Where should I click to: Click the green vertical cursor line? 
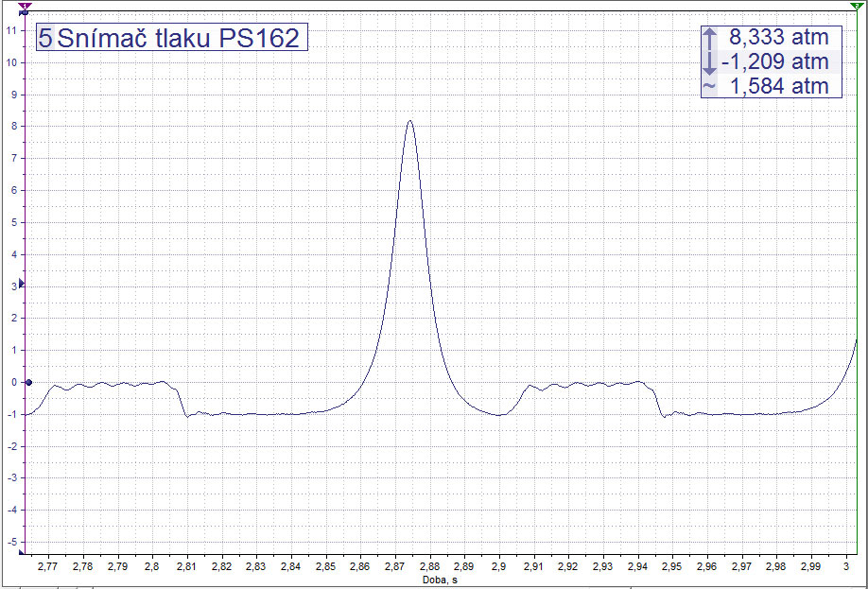pyautogui.click(x=856, y=284)
